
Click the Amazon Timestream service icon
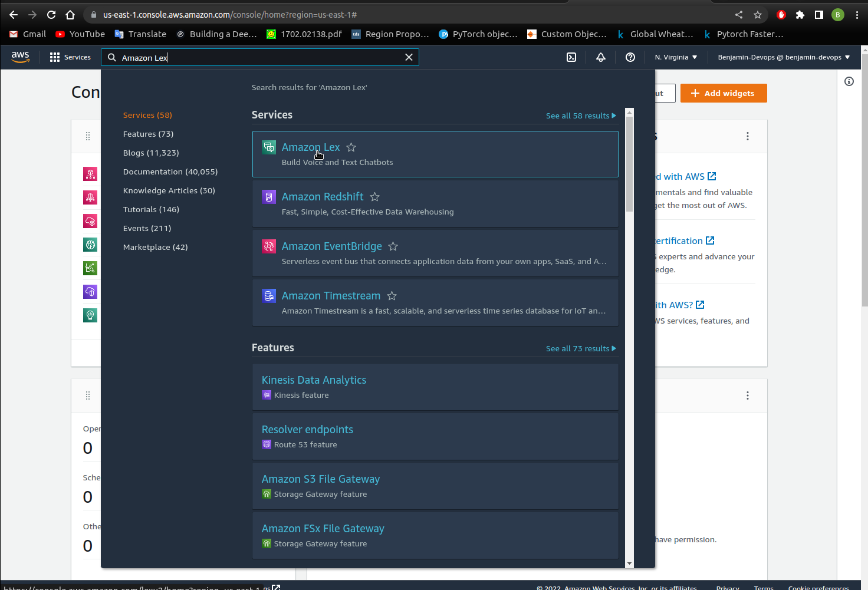coord(269,296)
